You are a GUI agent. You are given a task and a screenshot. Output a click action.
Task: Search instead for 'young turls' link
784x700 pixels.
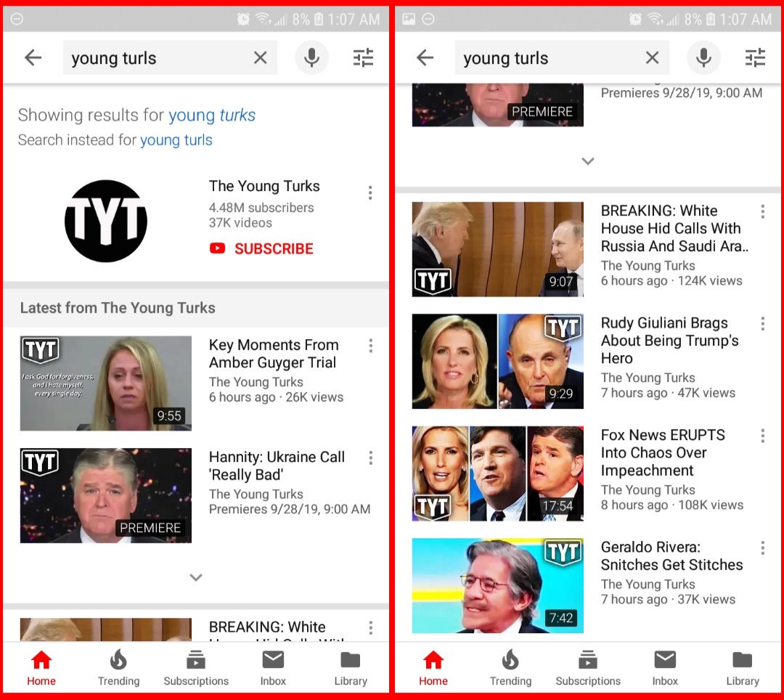176,140
